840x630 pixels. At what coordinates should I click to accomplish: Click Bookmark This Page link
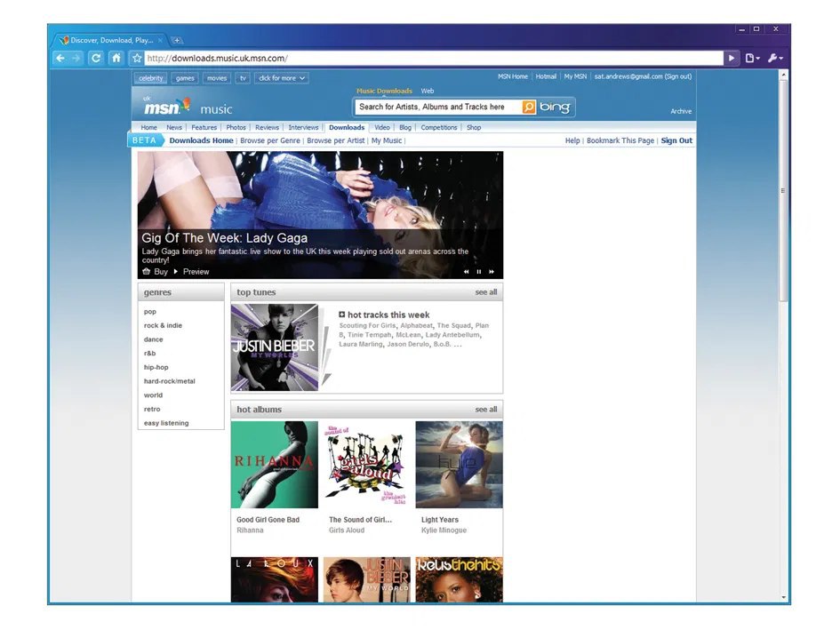620,140
